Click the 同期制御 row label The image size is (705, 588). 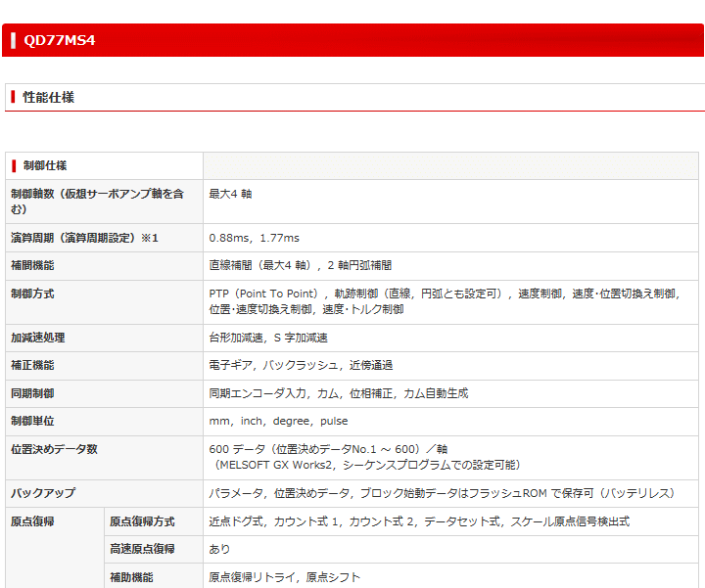coord(32,393)
